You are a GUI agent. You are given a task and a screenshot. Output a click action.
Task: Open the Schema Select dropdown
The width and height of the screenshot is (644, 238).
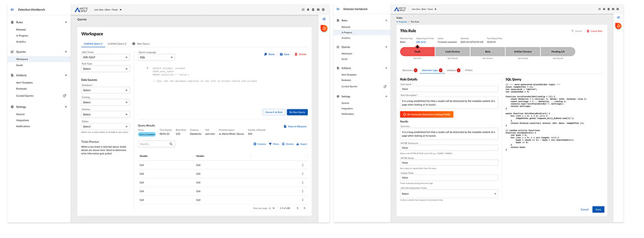[106, 114]
